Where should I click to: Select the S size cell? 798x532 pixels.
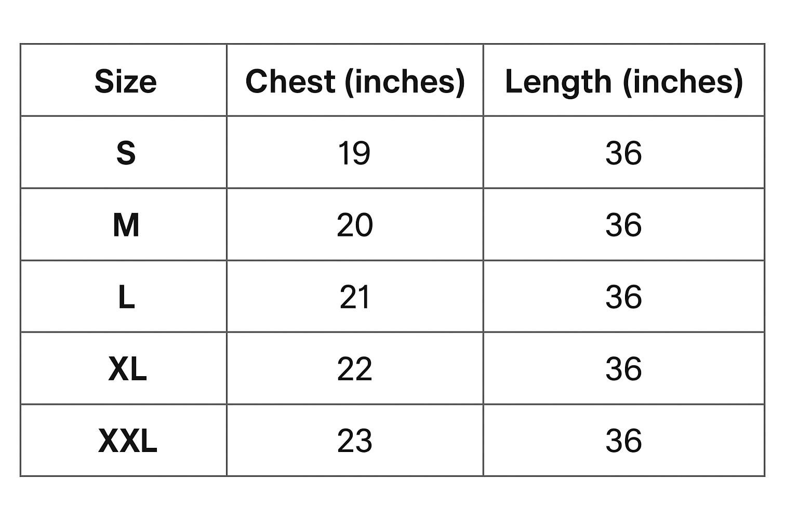click(126, 153)
